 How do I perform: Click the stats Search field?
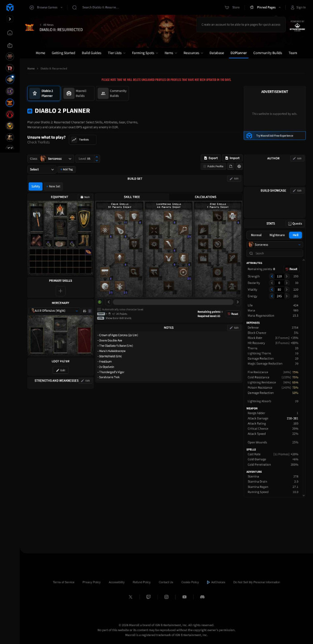point(275,253)
